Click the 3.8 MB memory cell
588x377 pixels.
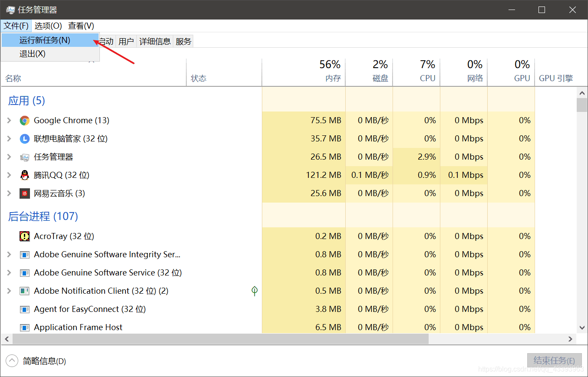tap(304, 309)
